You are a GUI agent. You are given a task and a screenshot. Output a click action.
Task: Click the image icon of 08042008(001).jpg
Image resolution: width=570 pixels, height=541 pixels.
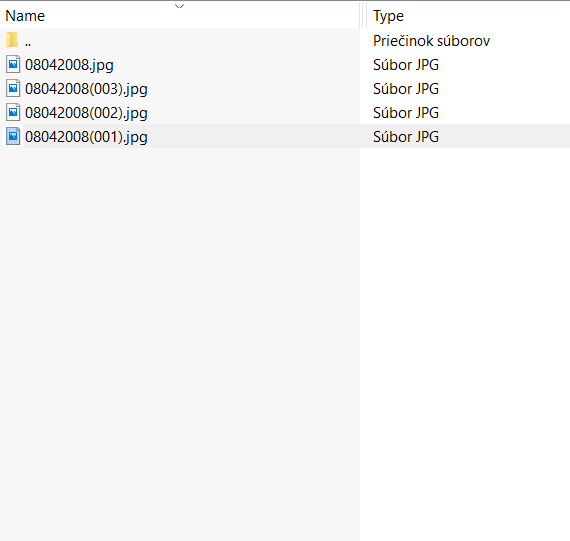(x=13, y=136)
